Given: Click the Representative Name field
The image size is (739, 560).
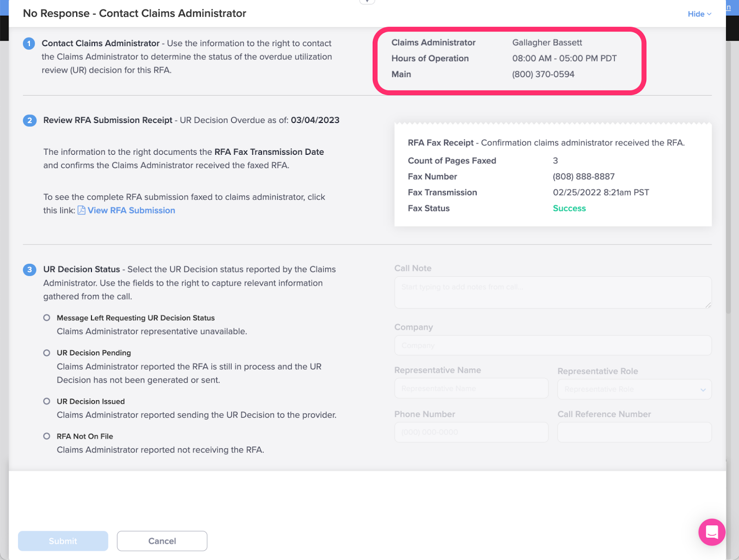Looking at the screenshot, I should tap(471, 388).
